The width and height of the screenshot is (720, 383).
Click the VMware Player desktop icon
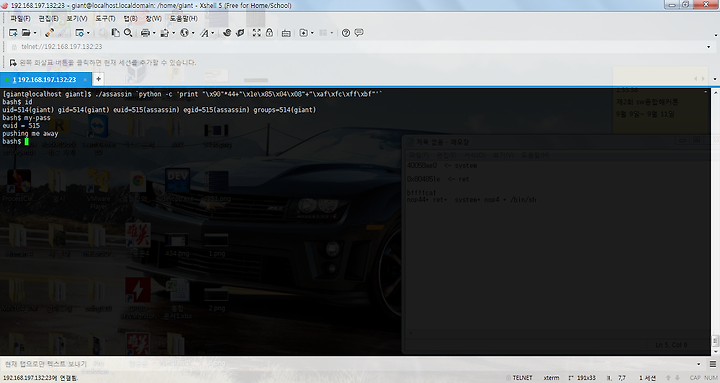[98, 187]
